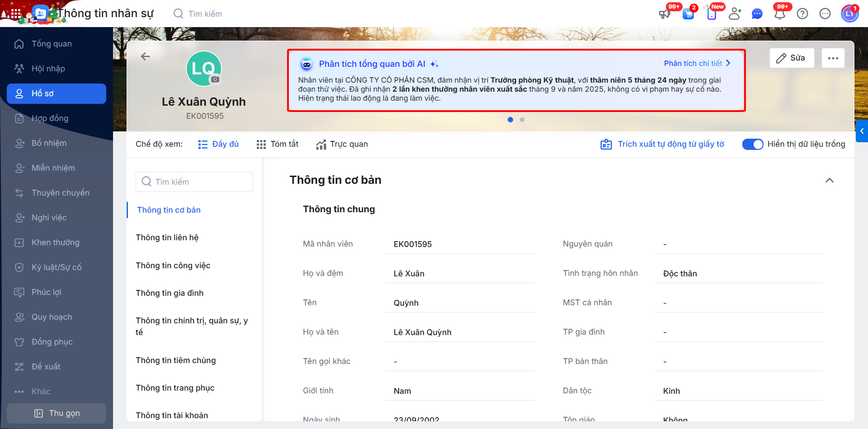Toggle Hiển thị dữ liệu trống switch
This screenshot has width=868, height=429.
pyautogui.click(x=753, y=144)
